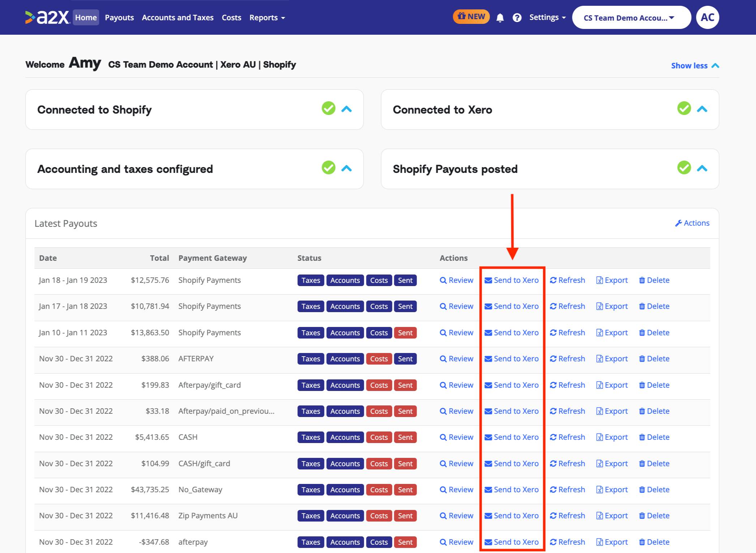756x553 pixels.
Task: Expand the Settings dropdown menu
Action: [545, 17]
